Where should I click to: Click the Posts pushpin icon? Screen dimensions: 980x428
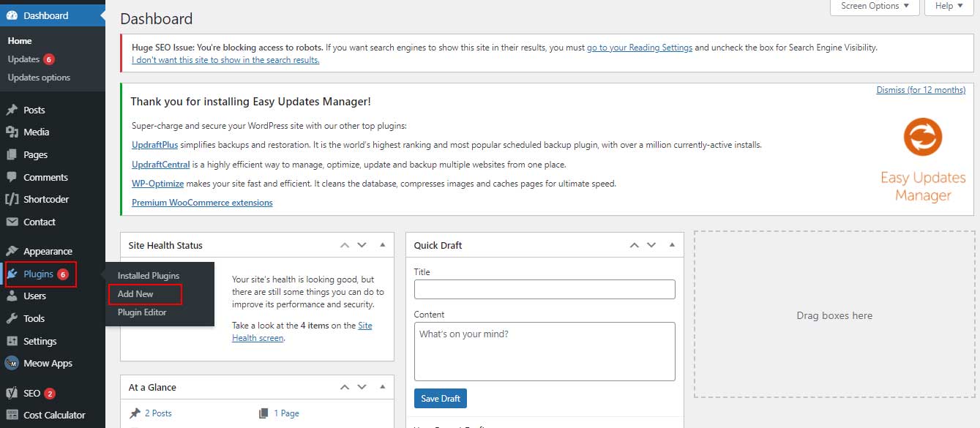(x=12, y=110)
